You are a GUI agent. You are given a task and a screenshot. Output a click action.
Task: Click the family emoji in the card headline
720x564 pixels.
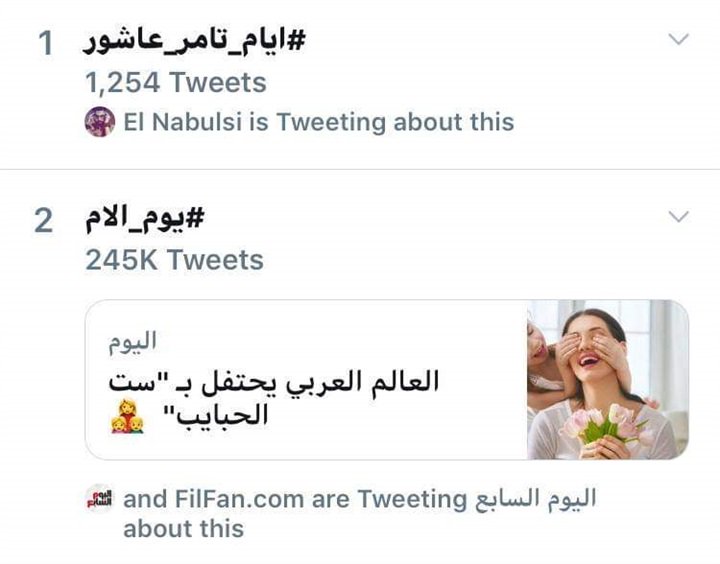[x=128, y=417]
